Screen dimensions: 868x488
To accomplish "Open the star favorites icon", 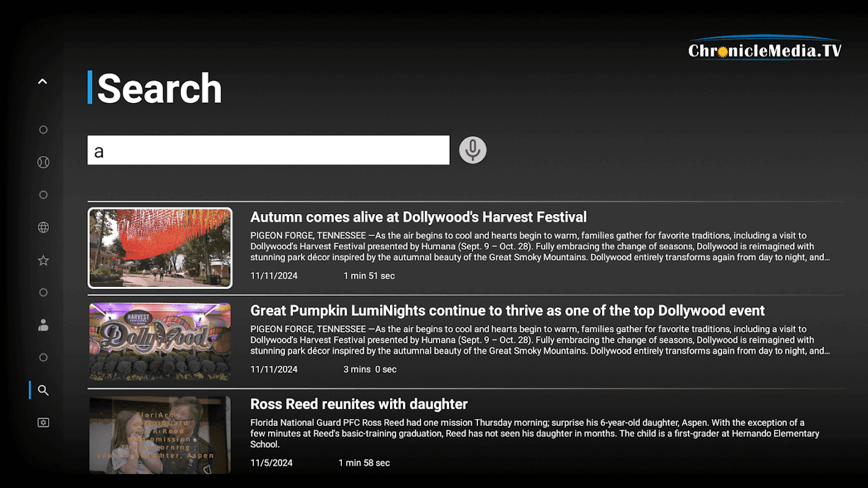I will 43,260.
